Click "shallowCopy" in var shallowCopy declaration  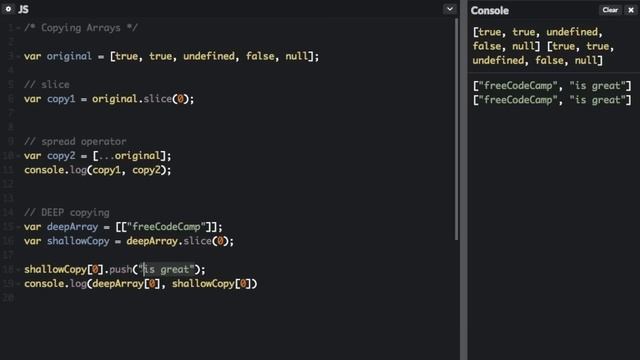pyautogui.click(x=78, y=241)
